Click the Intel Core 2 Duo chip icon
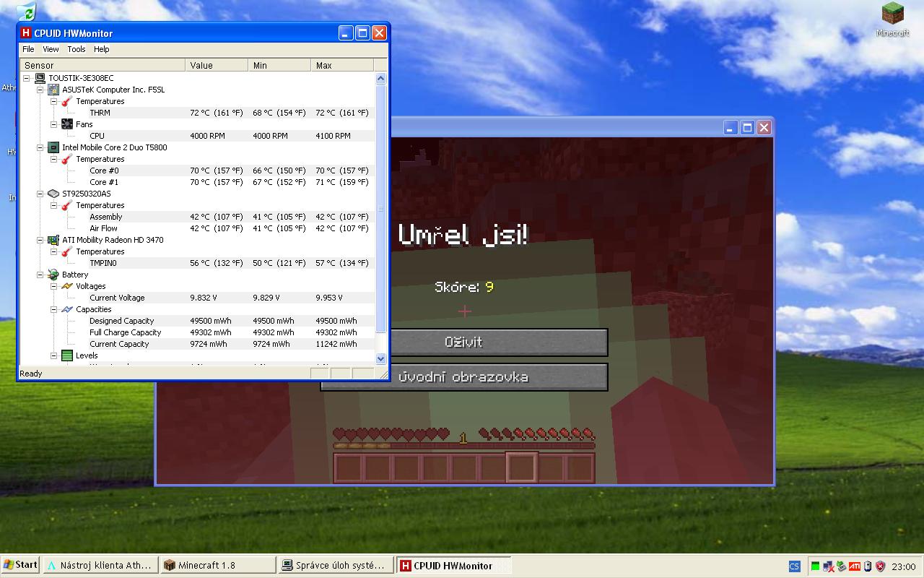 [53, 147]
